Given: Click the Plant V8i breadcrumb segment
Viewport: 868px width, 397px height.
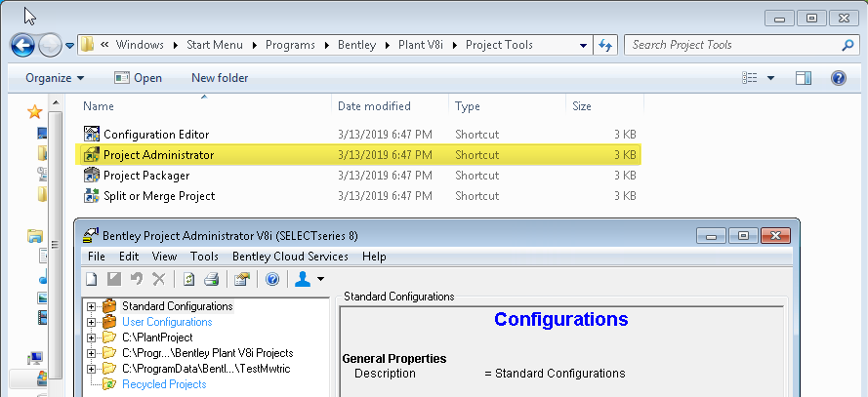Looking at the screenshot, I should (421, 45).
